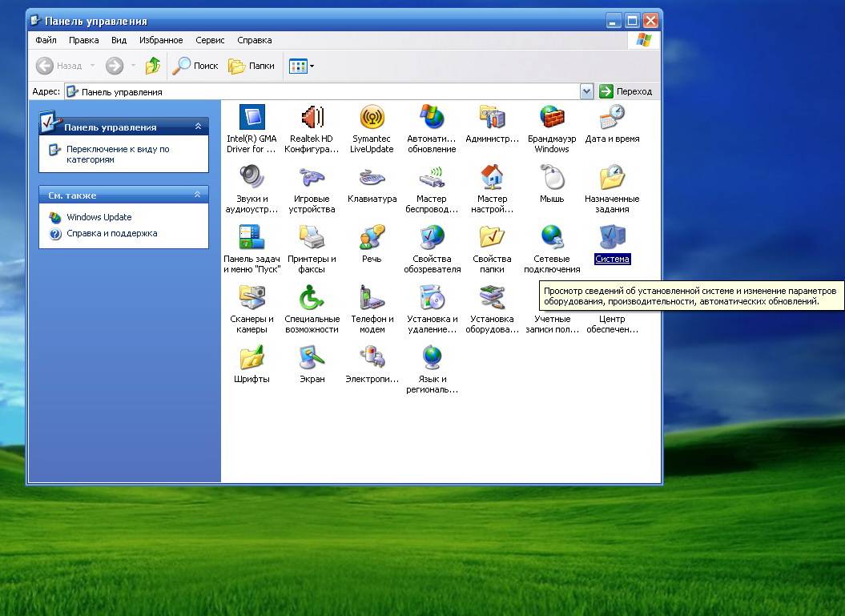The image size is (845, 616).
Task: Open Свойства папки icon
Action: (x=492, y=237)
